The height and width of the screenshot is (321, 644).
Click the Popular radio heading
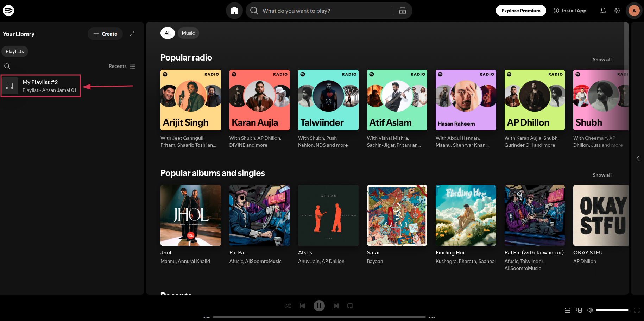[x=186, y=58]
